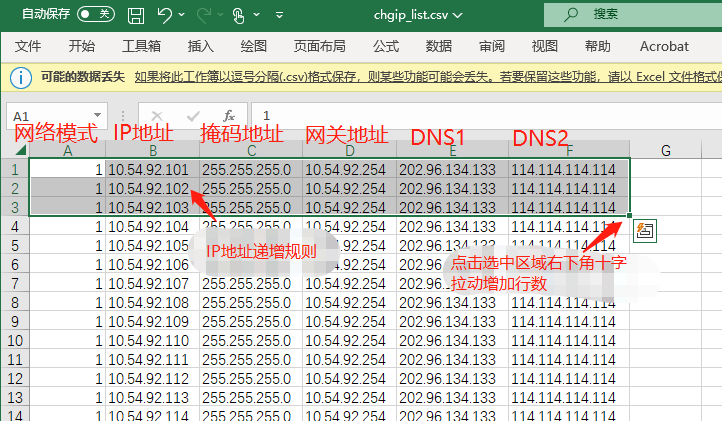Click the Save disk icon
The width and height of the screenshot is (722, 421).
[136, 15]
